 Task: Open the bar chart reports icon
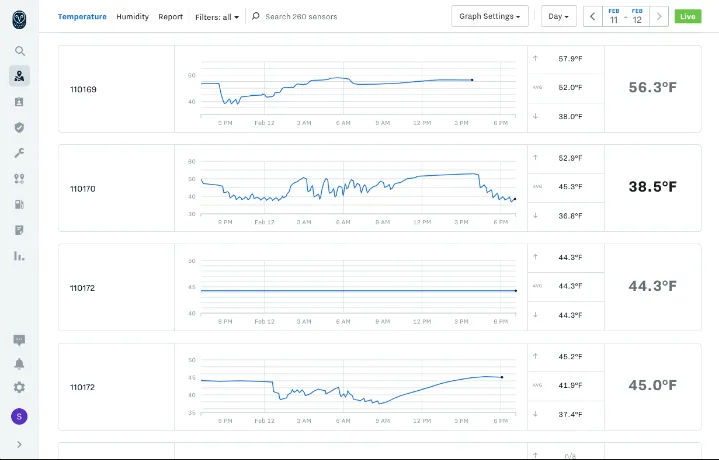pos(19,256)
